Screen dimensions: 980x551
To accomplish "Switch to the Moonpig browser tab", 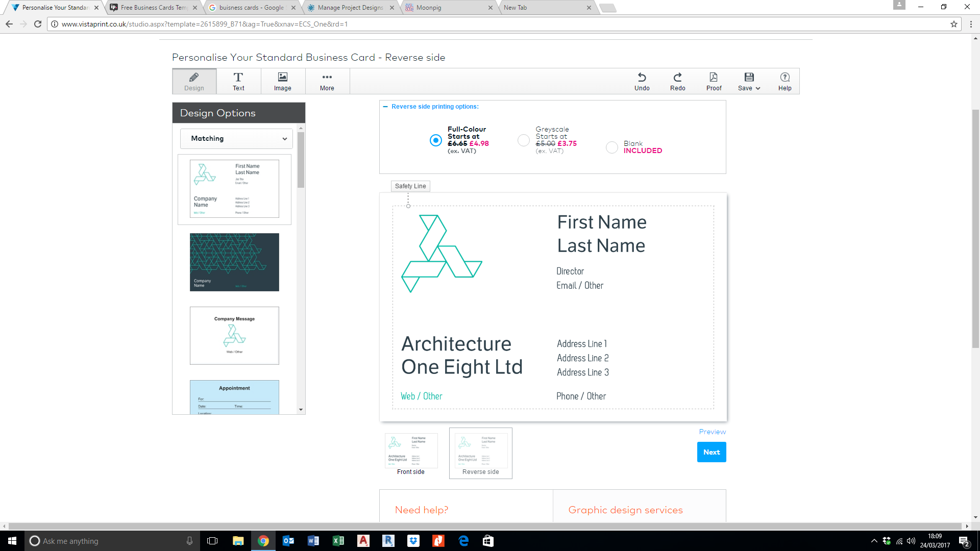I will tap(447, 8).
